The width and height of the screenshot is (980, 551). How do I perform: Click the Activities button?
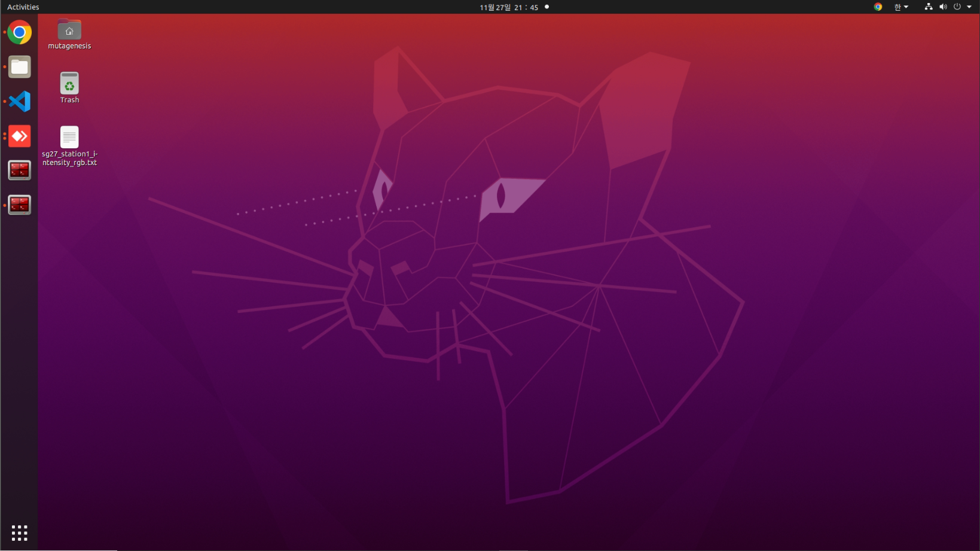(x=23, y=7)
